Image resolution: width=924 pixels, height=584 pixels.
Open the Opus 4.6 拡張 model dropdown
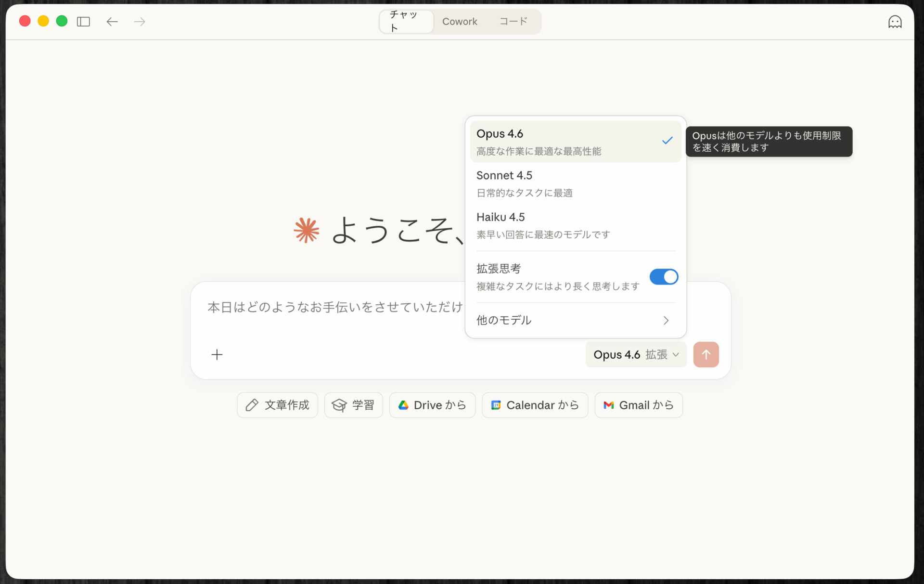click(635, 354)
